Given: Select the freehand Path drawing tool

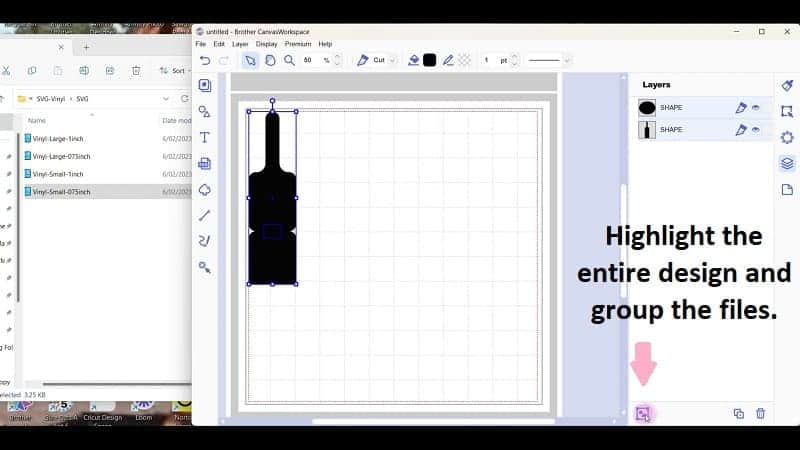Looking at the screenshot, I should point(205,241).
